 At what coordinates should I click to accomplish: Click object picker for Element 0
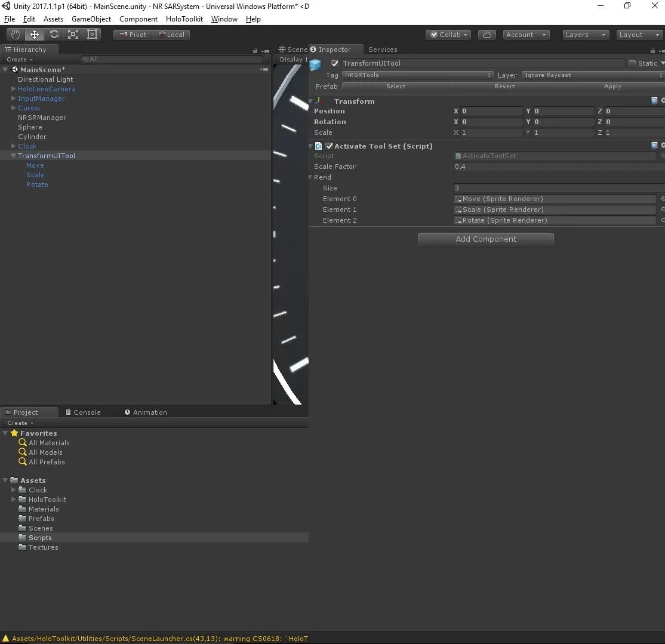coord(663,198)
